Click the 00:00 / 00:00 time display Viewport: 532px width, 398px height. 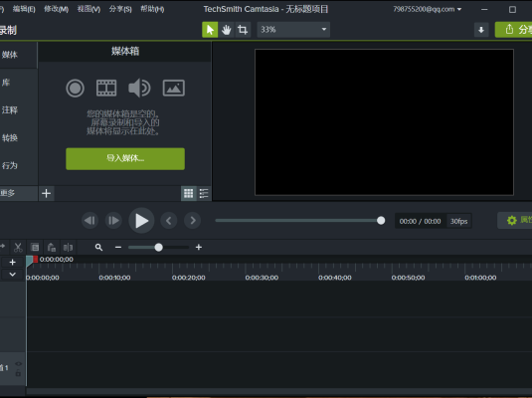420,222
